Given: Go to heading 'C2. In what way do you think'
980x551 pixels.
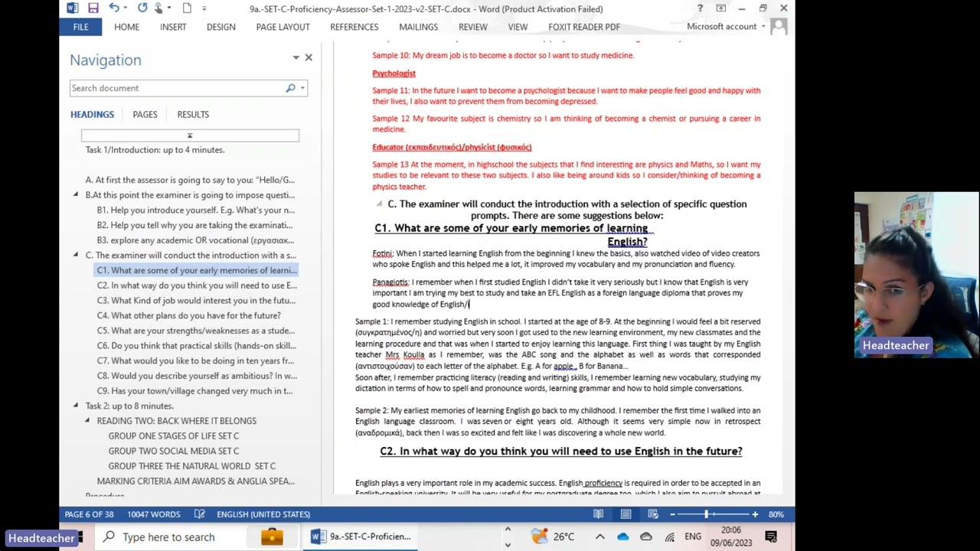Looking at the screenshot, I should tap(196, 285).
